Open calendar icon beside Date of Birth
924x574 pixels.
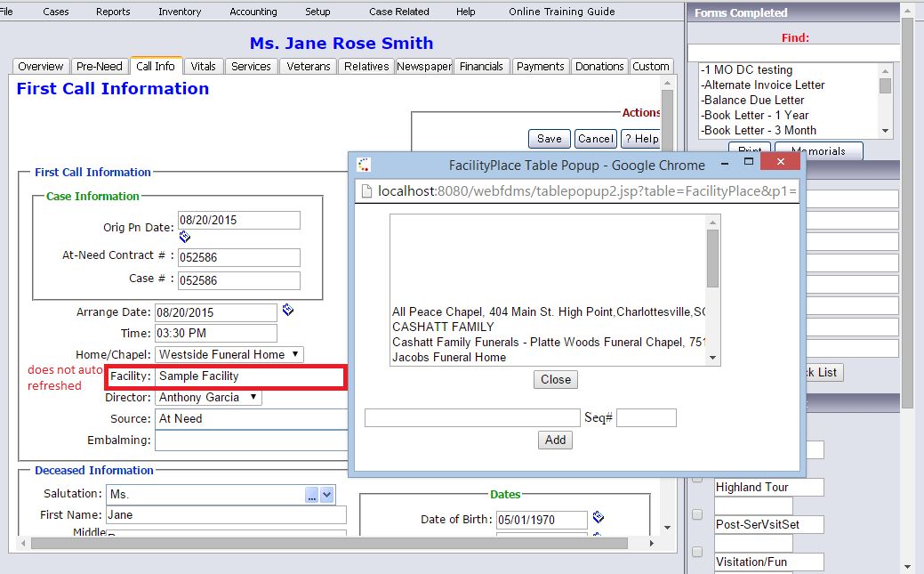tap(599, 517)
